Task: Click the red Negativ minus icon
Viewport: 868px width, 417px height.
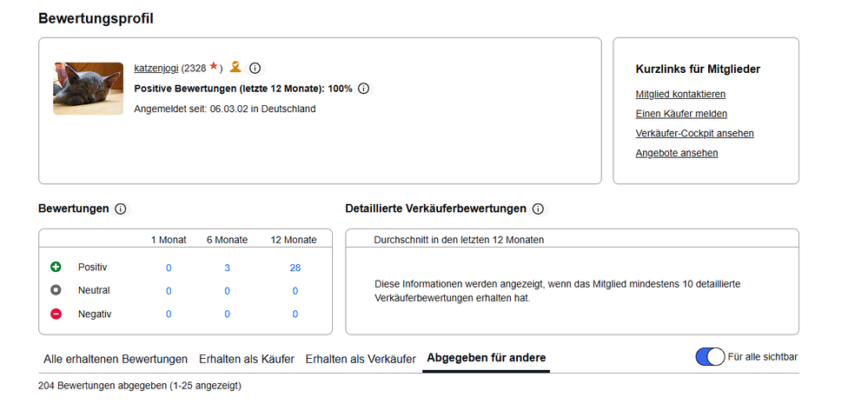Action: pos(56,314)
